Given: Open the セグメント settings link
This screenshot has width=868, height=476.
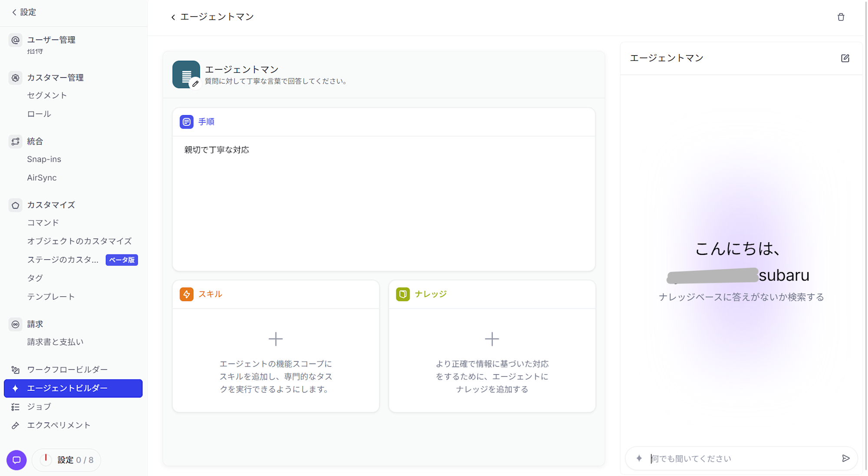Looking at the screenshot, I should [47, 95].
